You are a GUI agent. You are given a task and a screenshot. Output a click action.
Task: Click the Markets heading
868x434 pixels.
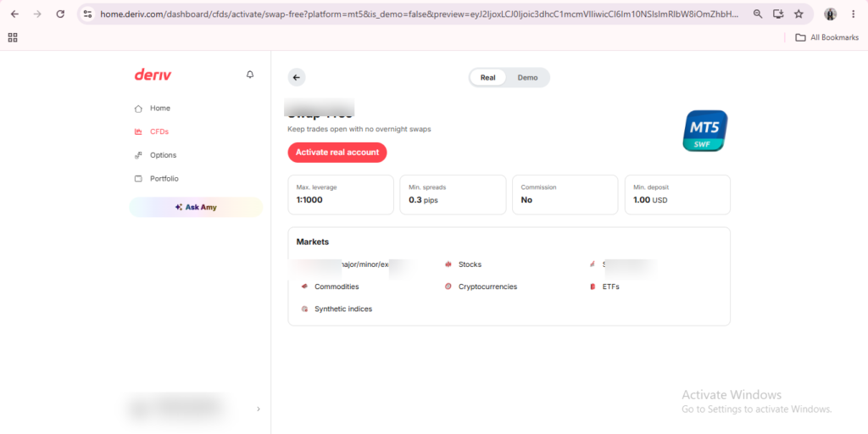[313, 242]
